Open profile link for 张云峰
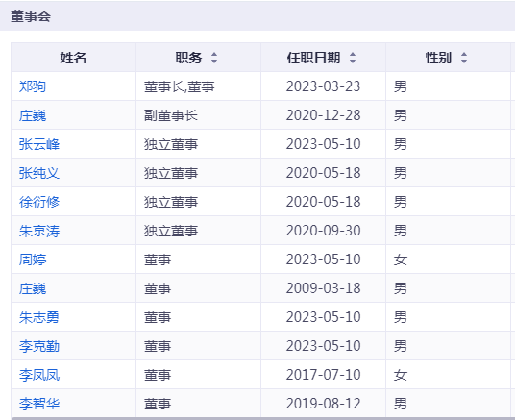The height and width of the screenshot is (420, 515). click(39, 144)
